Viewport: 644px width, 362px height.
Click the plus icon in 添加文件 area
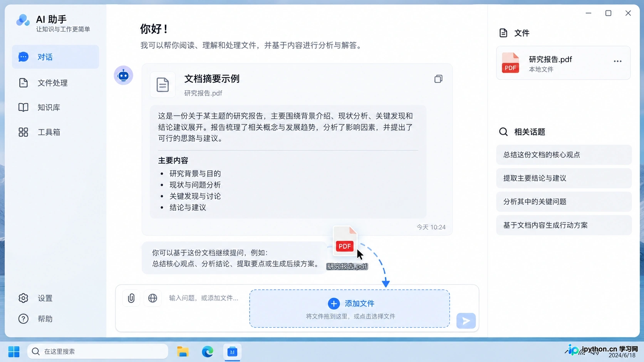[x=334, y=304]
